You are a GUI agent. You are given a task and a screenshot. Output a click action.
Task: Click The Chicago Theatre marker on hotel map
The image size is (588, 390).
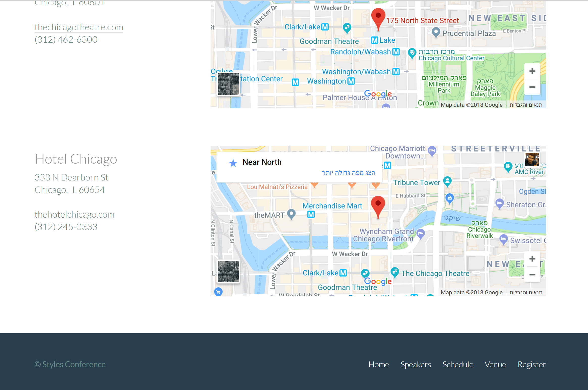395,272
